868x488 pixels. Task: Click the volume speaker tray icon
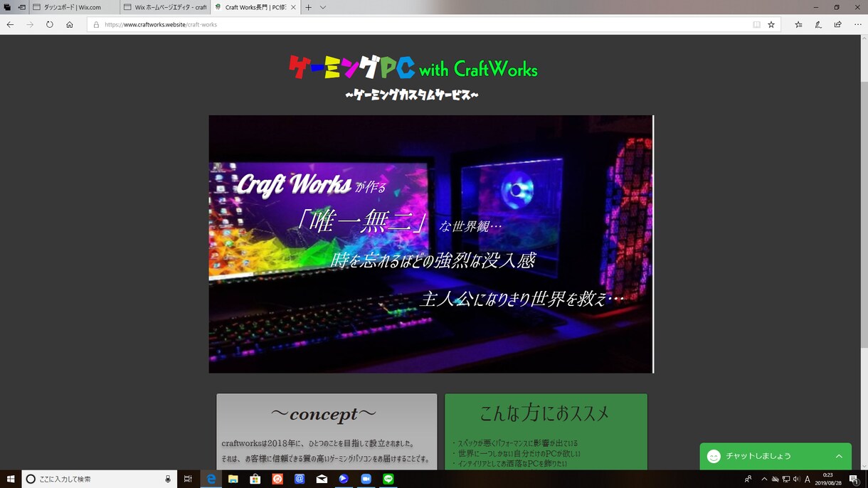[796, 479]
